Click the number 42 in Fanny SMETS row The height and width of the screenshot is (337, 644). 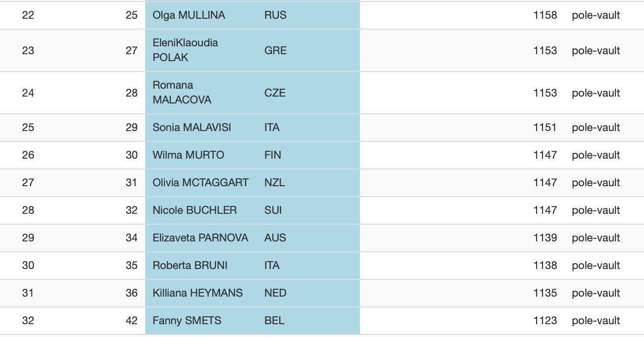tap(131, 321)
